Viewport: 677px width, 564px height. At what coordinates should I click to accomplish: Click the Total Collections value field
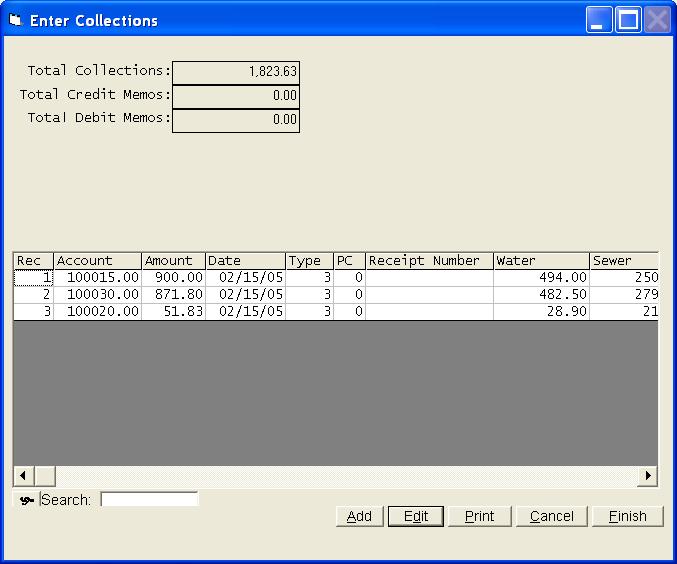[x=235, y=72]
